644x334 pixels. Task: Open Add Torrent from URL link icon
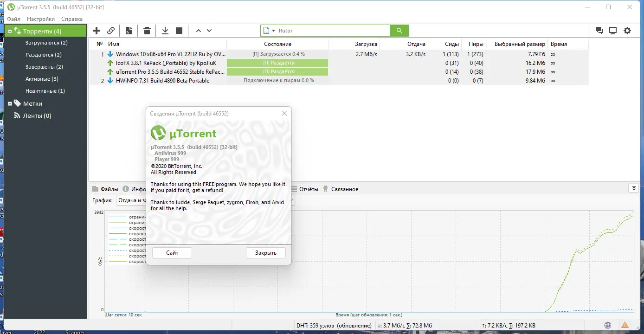[x=111, y=30]
